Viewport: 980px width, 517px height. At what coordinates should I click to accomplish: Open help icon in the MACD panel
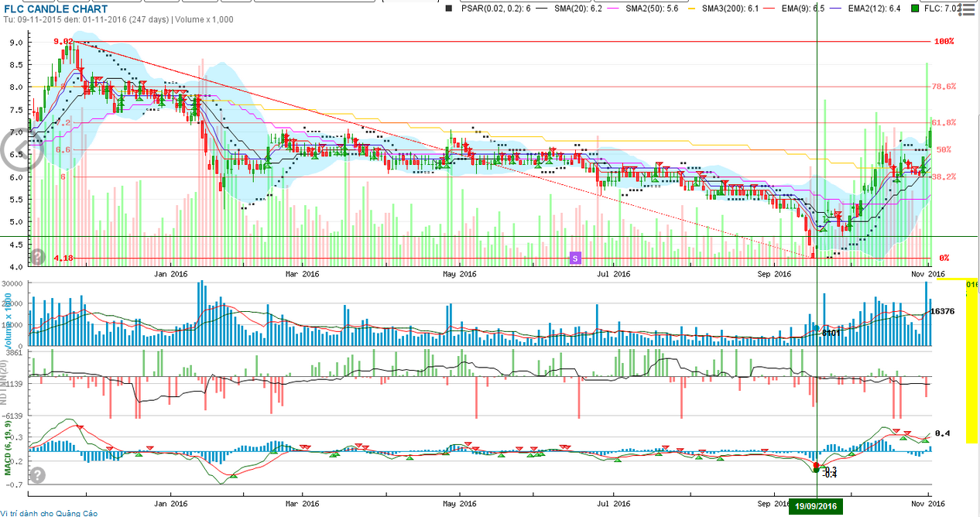36,475
